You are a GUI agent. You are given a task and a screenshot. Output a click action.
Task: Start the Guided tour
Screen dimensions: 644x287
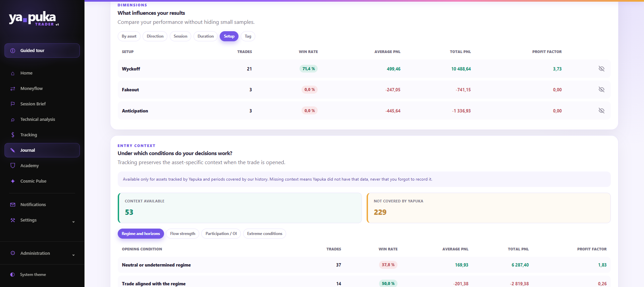tap(42, 51)
